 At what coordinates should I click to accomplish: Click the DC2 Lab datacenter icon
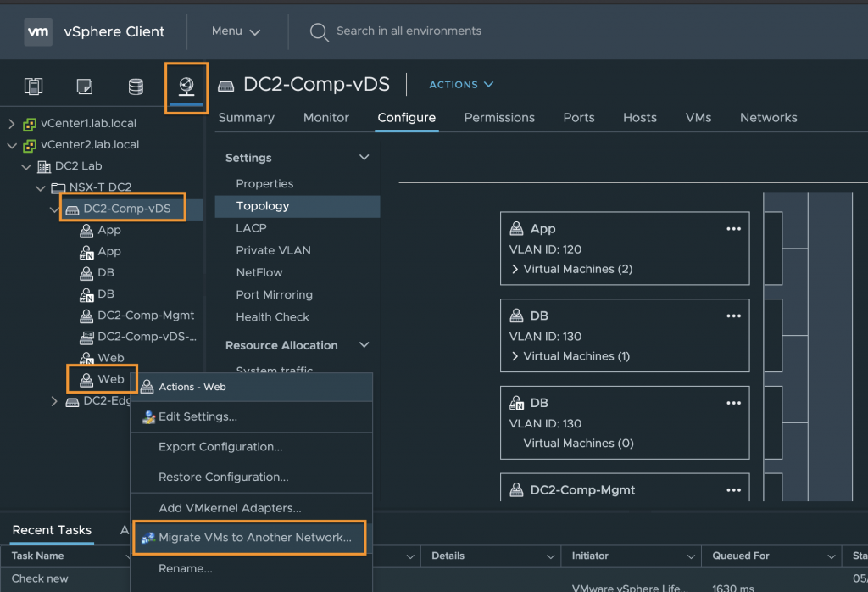[44, 166]
